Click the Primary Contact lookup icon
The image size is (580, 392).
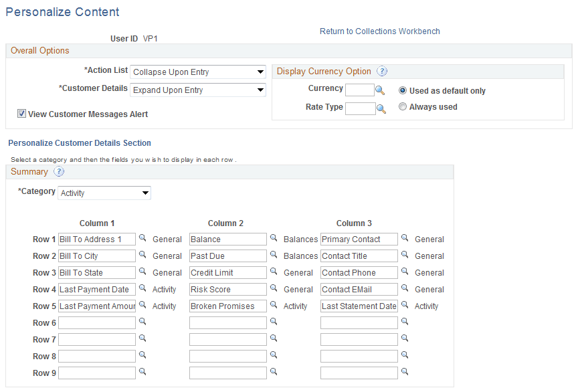[x=404, y=239]
